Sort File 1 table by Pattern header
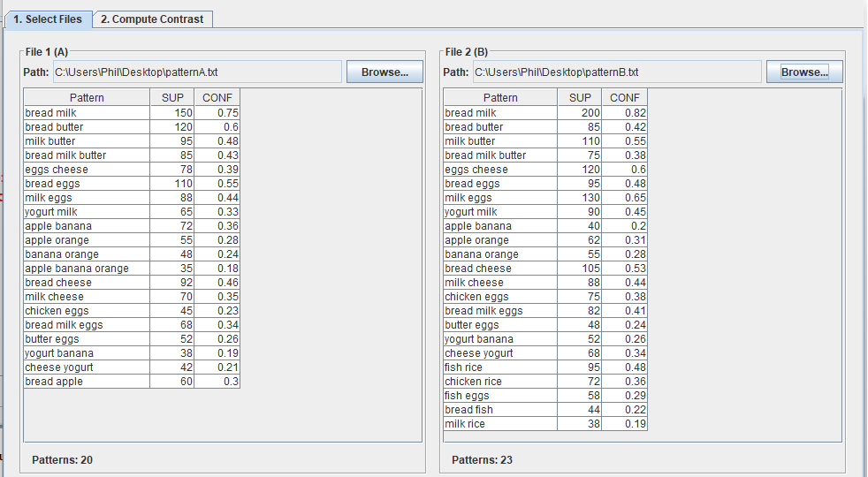The width and height of the screenshot is (868, 477). tap(87, 98)
